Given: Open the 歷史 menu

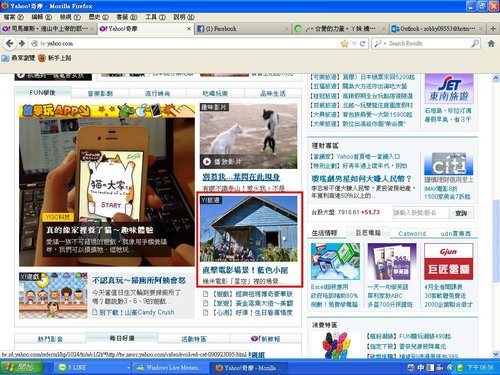Looking at the screenshot, I should pos(98,17).
